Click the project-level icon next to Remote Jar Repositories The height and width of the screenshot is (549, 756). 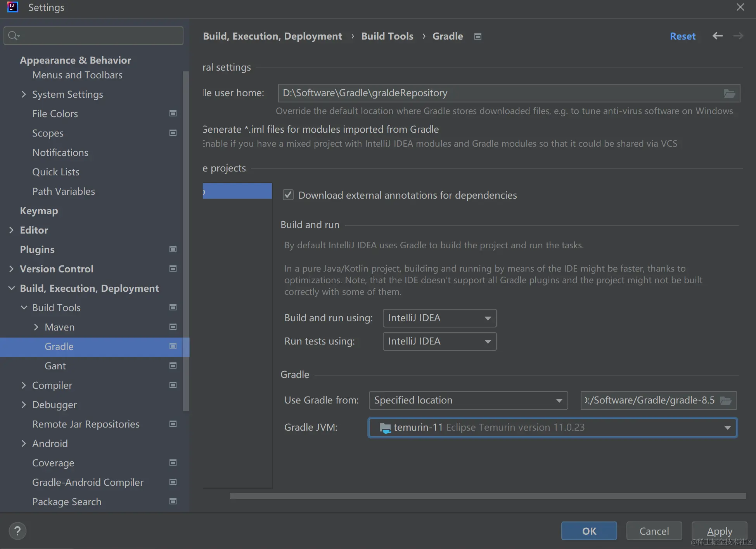click(x=173, y=424)
